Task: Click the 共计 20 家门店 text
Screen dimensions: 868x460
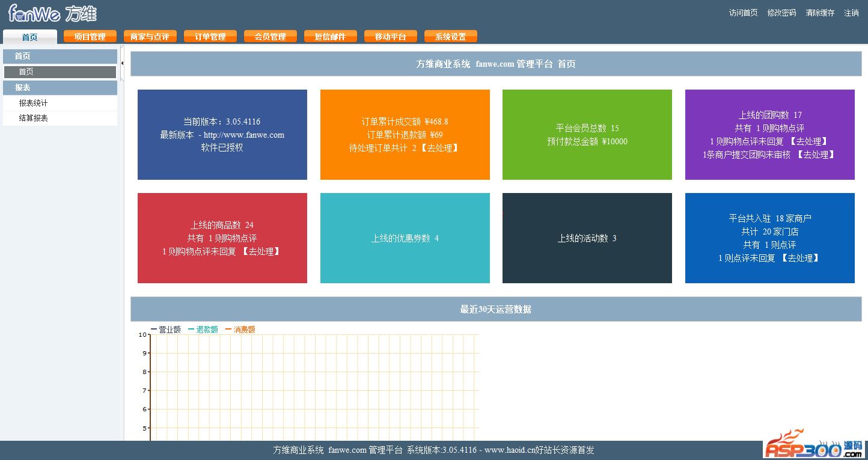Action: [770, 232]
